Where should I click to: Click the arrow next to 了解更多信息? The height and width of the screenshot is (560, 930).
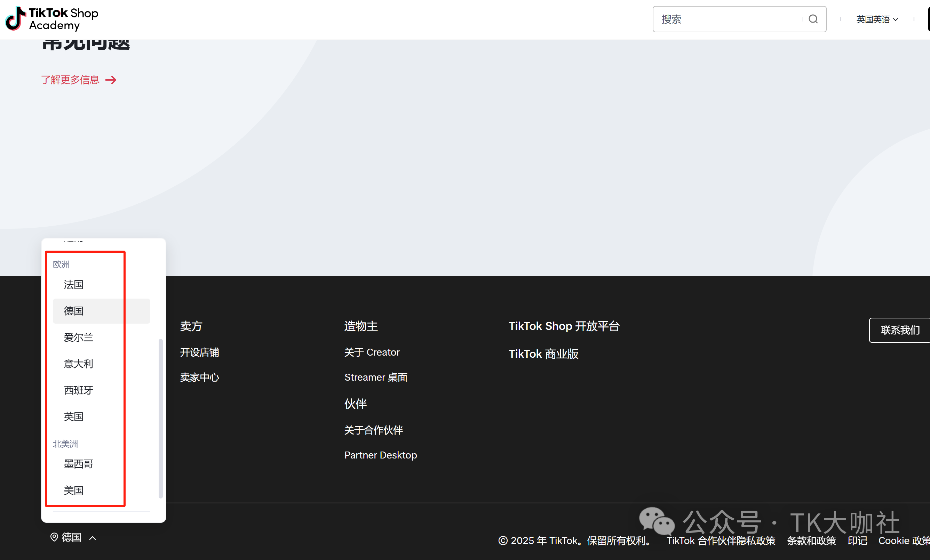click(111, 80)
